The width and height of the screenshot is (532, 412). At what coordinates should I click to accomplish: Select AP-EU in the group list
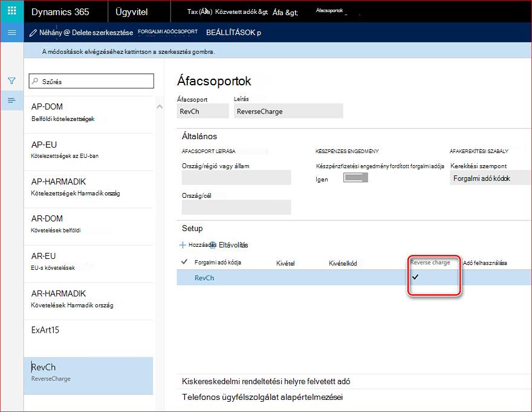(88, 151)
